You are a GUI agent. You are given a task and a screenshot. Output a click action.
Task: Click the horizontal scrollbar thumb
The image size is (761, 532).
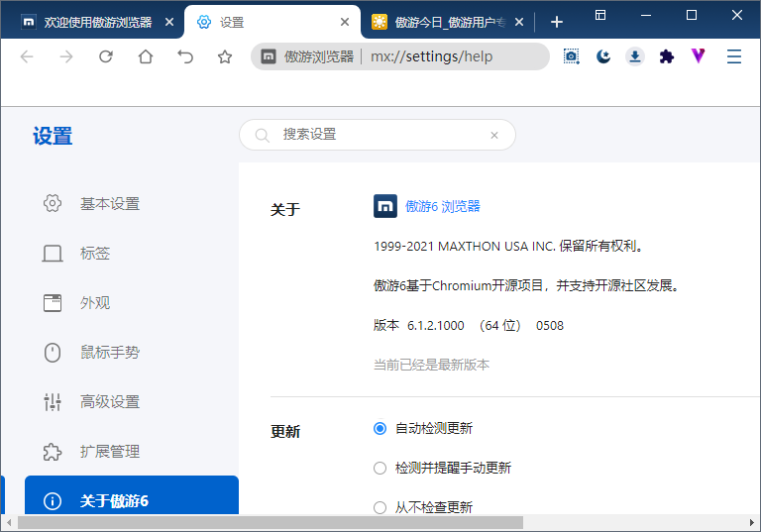(x=271, y=523)
